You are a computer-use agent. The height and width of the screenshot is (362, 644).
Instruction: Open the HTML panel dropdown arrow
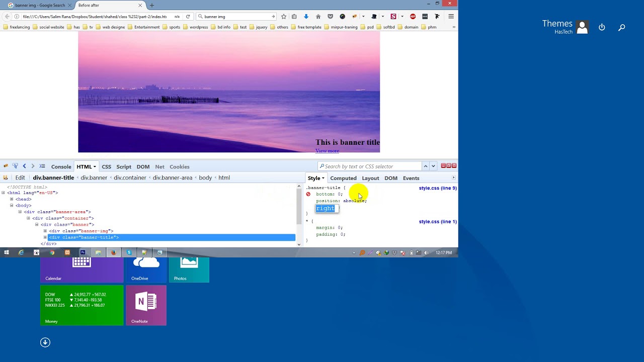pyautogui.click(x=94, y=167)
